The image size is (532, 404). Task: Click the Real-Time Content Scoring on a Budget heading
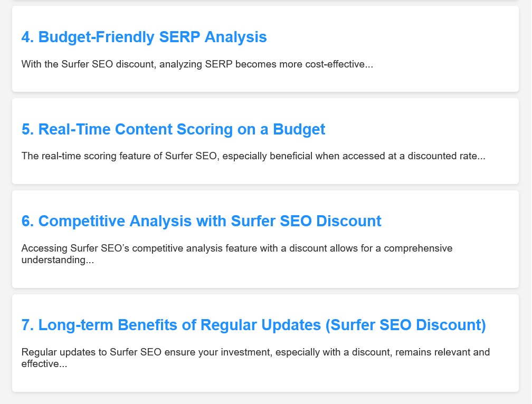pos(173,129)
